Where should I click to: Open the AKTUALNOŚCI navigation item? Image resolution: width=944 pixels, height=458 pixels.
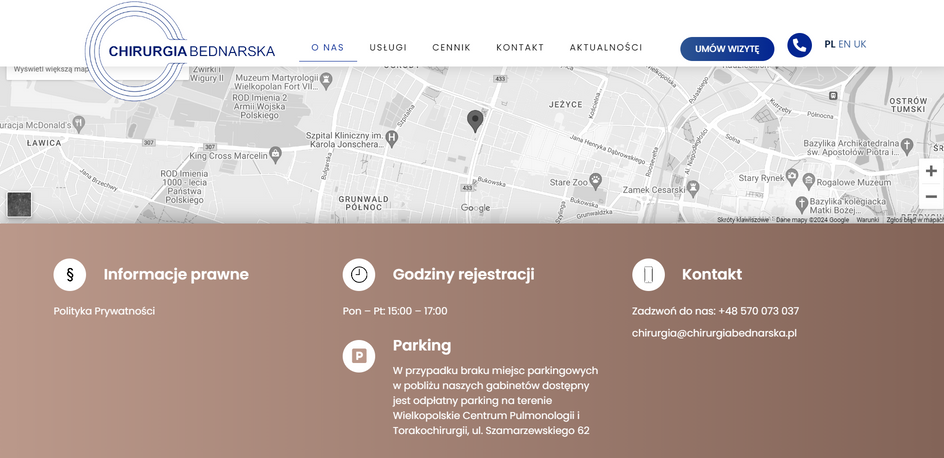point(606,48)
